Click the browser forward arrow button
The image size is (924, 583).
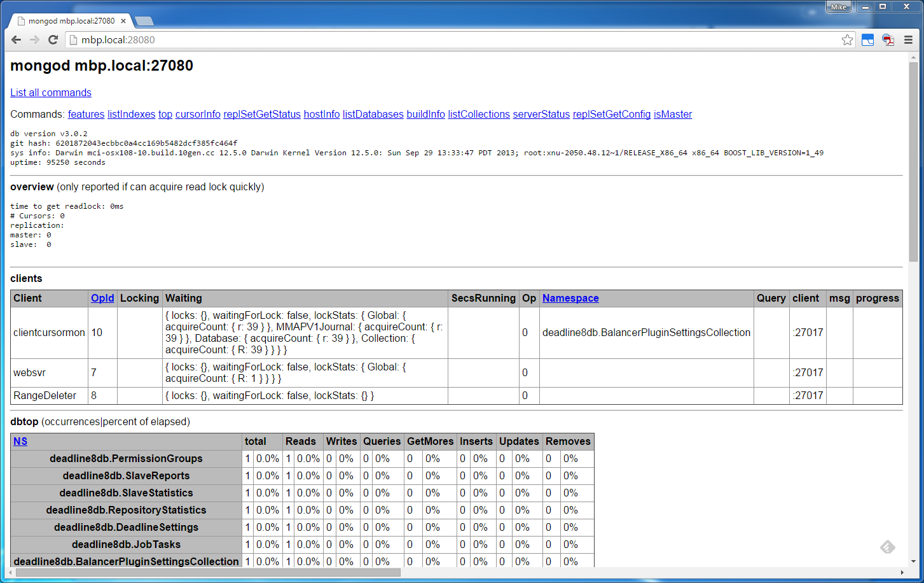pyautogui.click(x=34, y=40)
